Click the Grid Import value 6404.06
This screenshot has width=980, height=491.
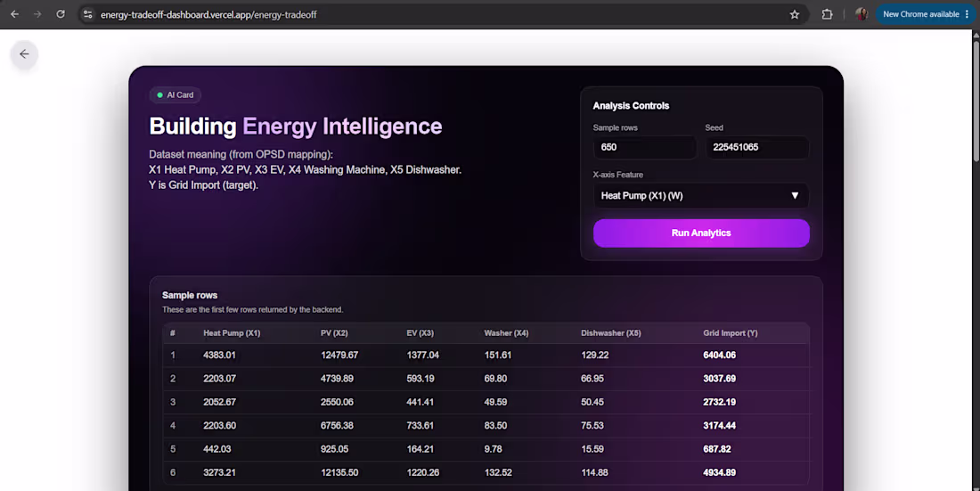(719, 356)
